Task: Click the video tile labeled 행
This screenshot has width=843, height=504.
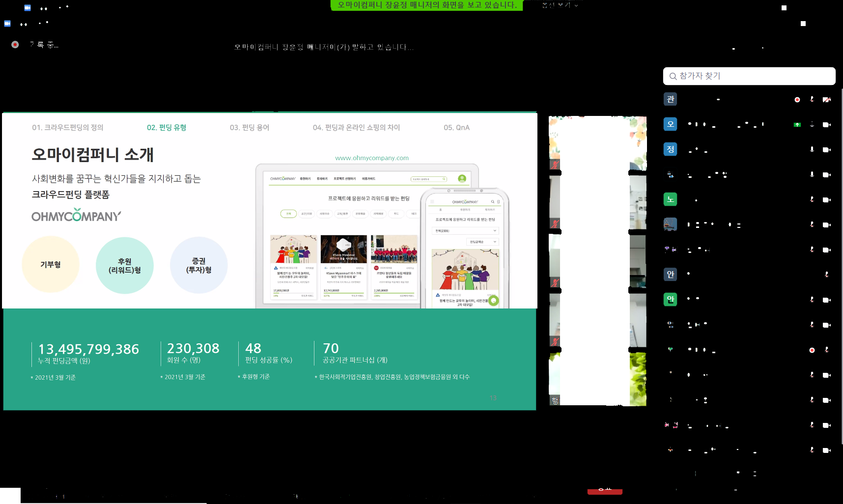Action: (597, 379)
